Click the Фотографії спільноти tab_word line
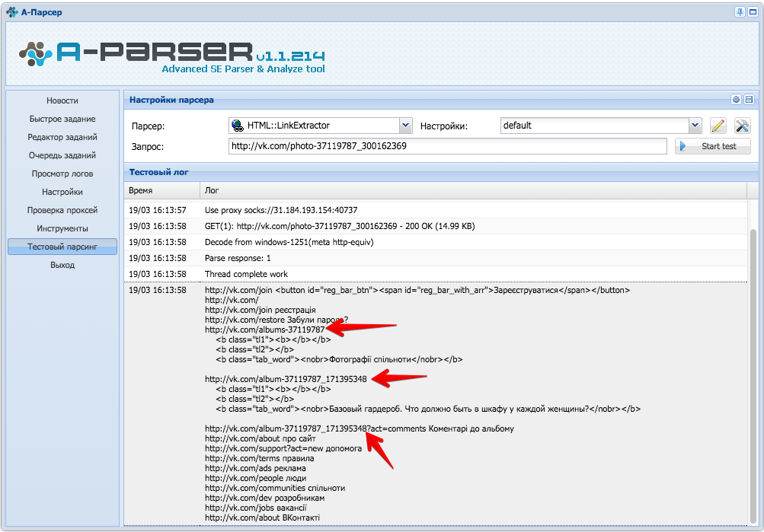The width and height of the screenshot is (764, 532). coord(339,360)
